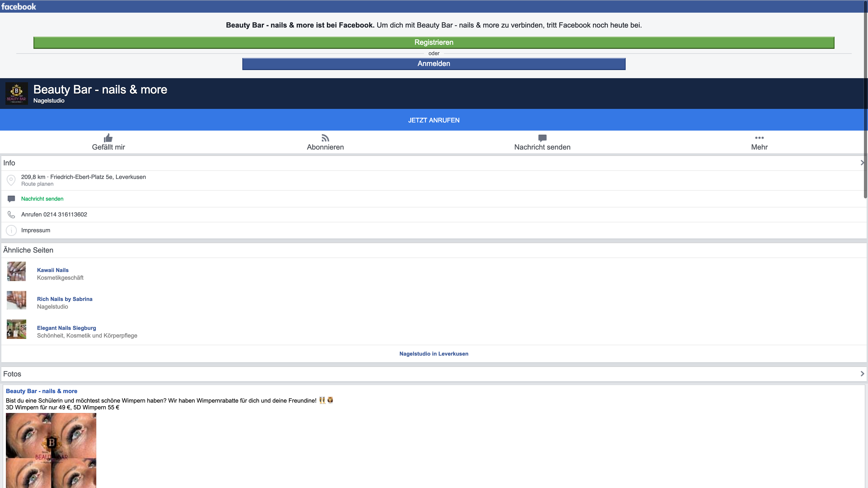
Task: Click the Elegant Nails Siegburg thumbnail
Action: pos(17,329)
